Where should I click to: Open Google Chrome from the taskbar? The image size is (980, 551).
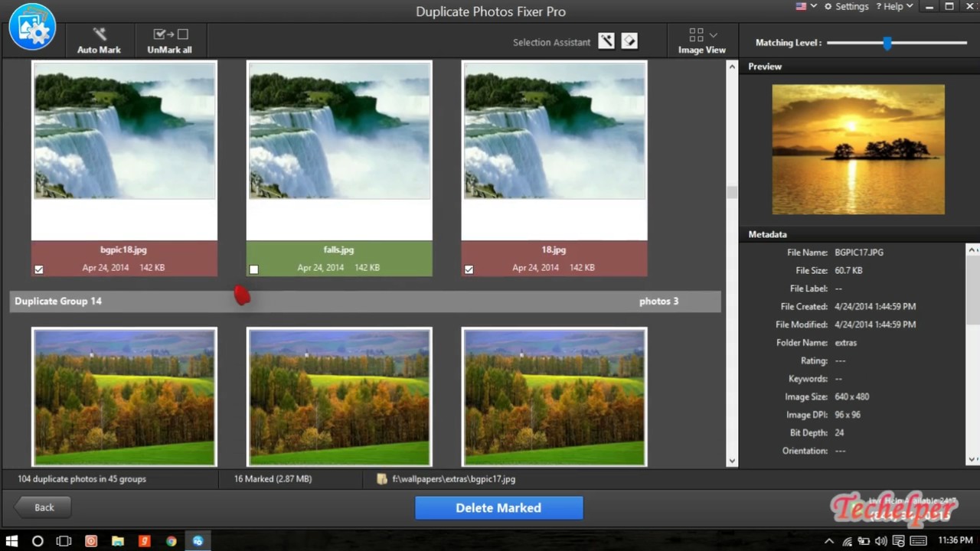click(171, 541)
